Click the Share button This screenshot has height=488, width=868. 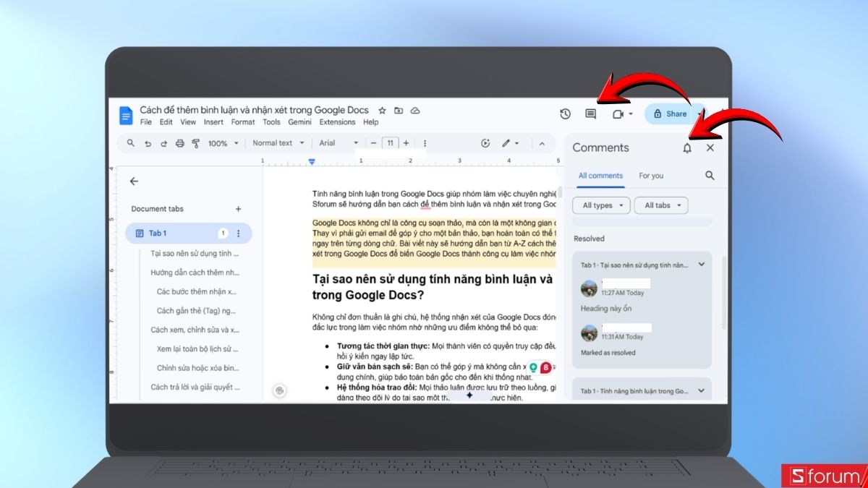coord(669,114)
